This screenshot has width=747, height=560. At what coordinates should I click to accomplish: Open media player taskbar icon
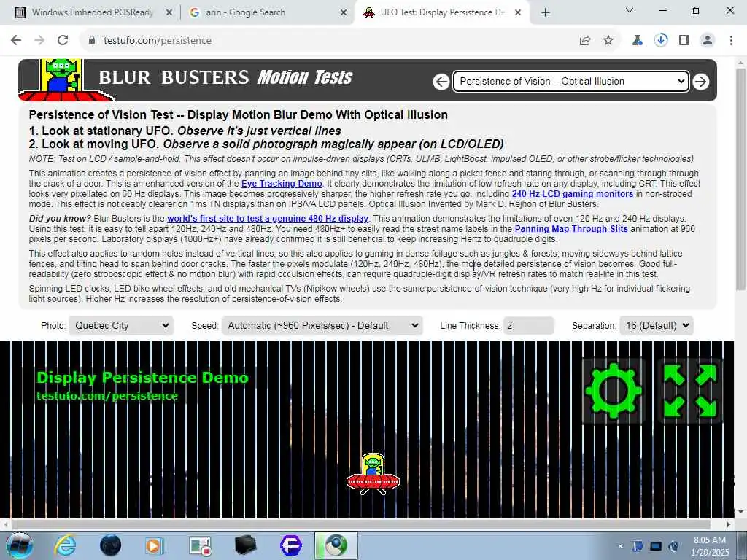click(x=155, y=545)
